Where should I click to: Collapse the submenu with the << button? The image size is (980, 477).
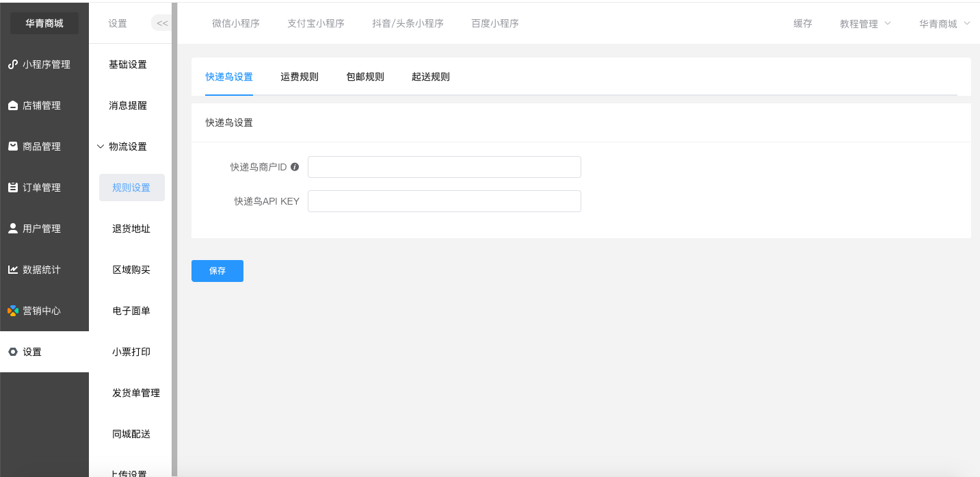click(161, 23)
